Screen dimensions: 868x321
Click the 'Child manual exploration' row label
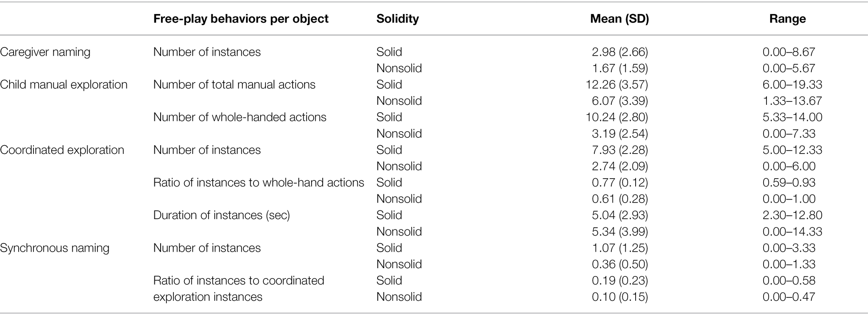64,85
